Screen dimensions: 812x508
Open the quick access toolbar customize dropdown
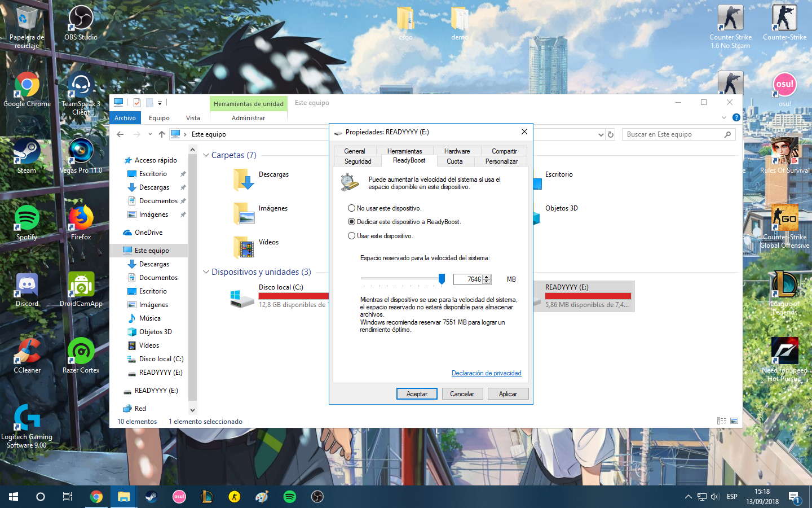click(160, 103)
